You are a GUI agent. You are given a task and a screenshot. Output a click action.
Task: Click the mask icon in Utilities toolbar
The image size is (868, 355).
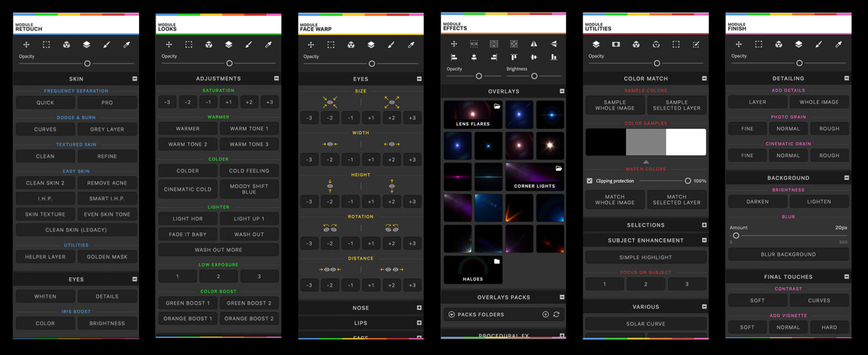616,45
